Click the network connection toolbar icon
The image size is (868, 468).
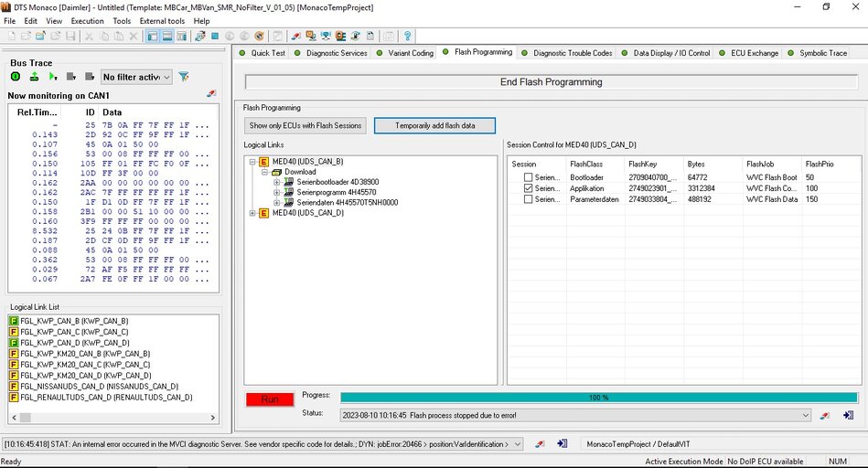click(x=326, y=36)
